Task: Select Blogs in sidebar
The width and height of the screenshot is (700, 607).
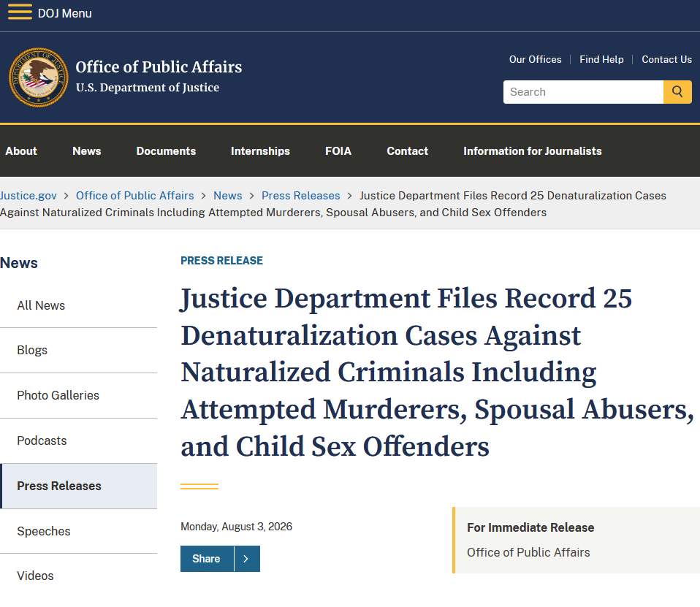Action: 79,351
